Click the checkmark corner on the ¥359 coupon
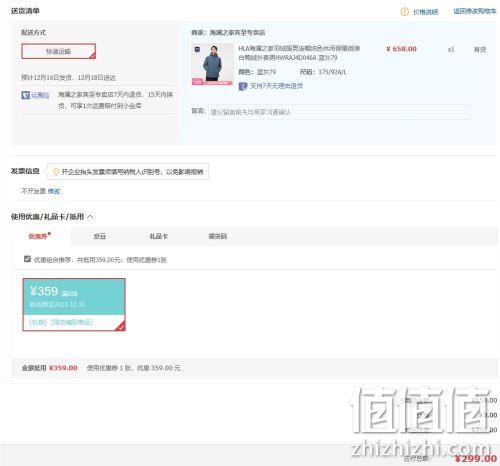 [120, 326]
